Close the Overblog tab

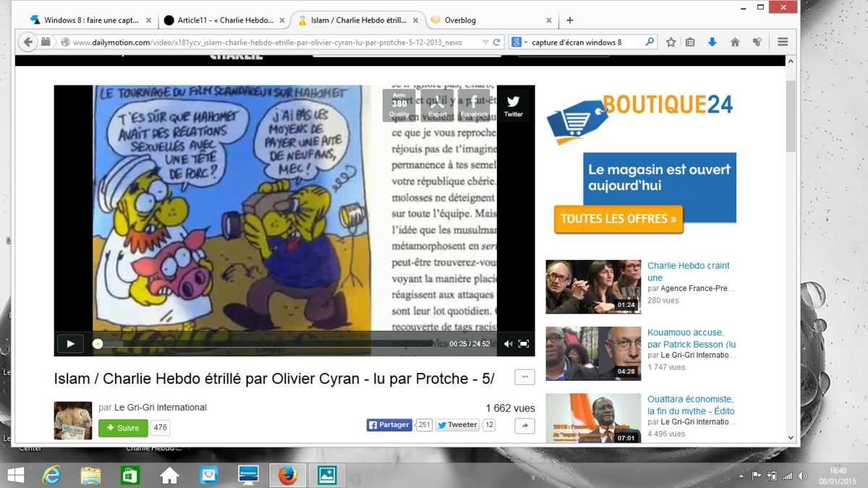tap(549, 20)
